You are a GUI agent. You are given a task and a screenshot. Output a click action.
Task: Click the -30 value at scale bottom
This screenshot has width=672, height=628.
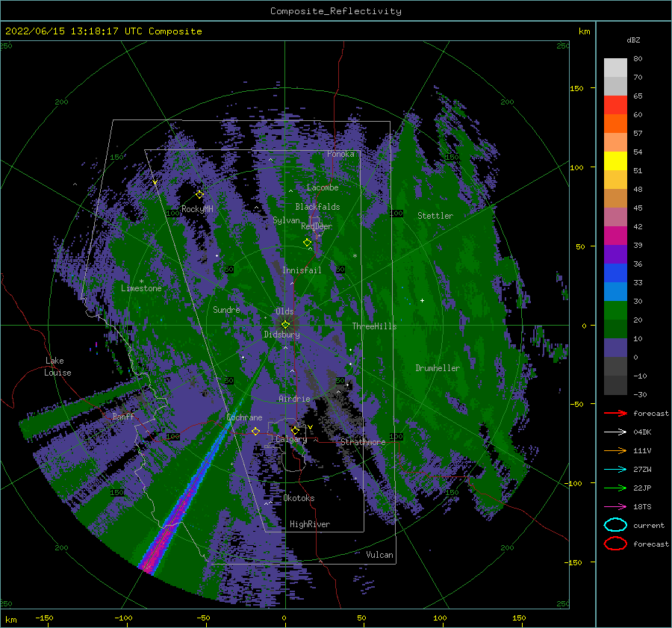tap(640, 394)
